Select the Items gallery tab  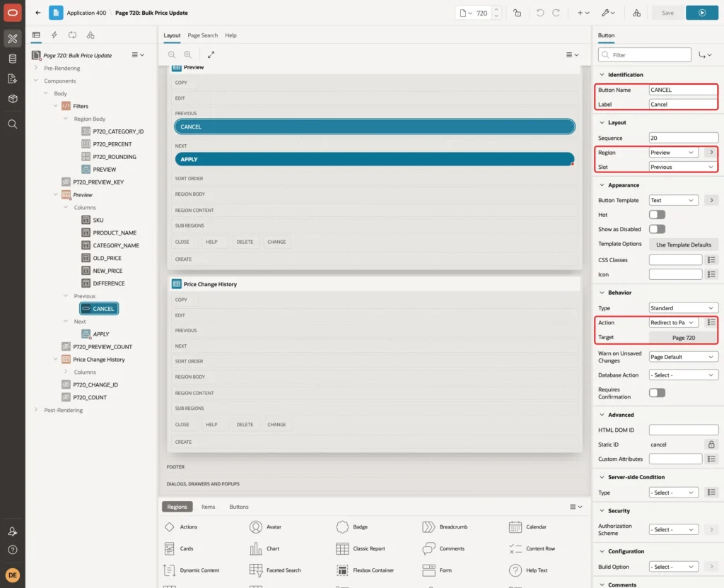[x=209, y=507]
